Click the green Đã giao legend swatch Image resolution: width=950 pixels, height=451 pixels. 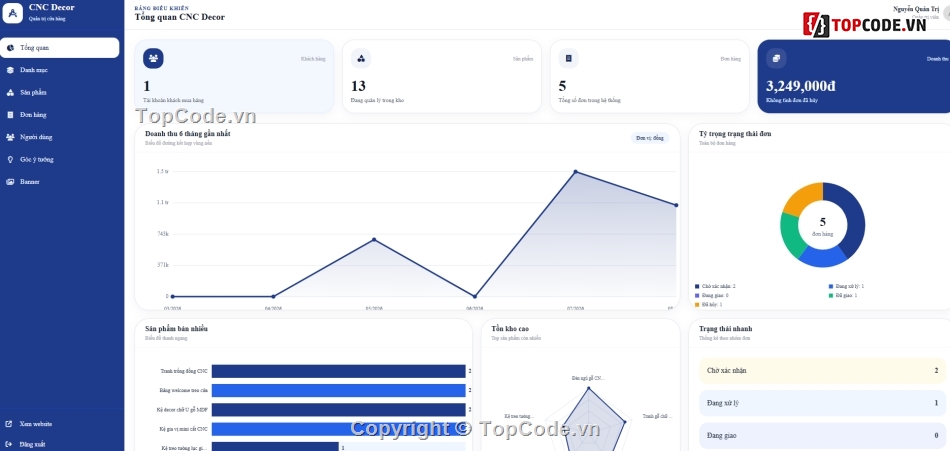[x=831, y=295]
